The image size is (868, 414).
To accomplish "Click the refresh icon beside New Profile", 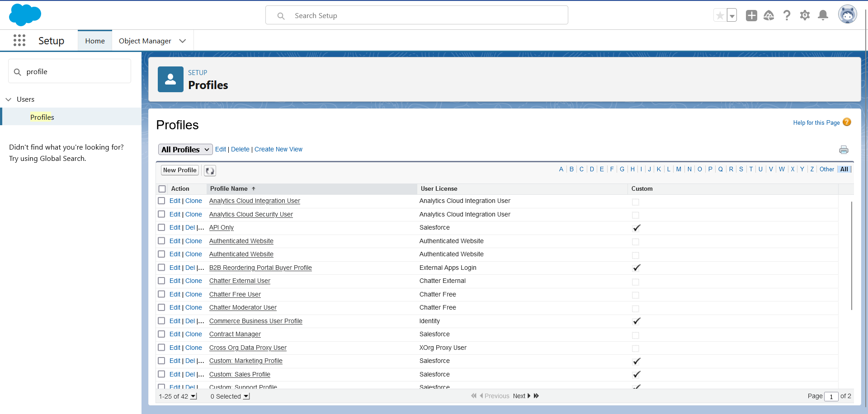I will click(x=210, y=170).
